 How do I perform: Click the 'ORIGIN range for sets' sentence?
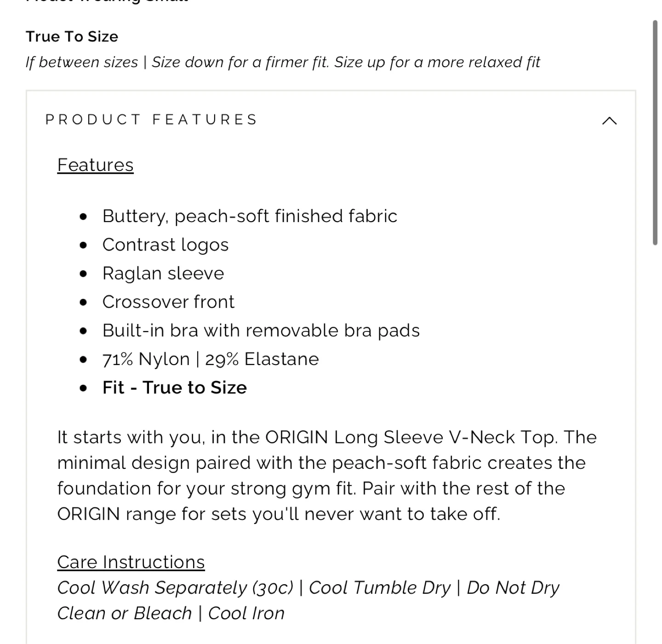point(279,514)
